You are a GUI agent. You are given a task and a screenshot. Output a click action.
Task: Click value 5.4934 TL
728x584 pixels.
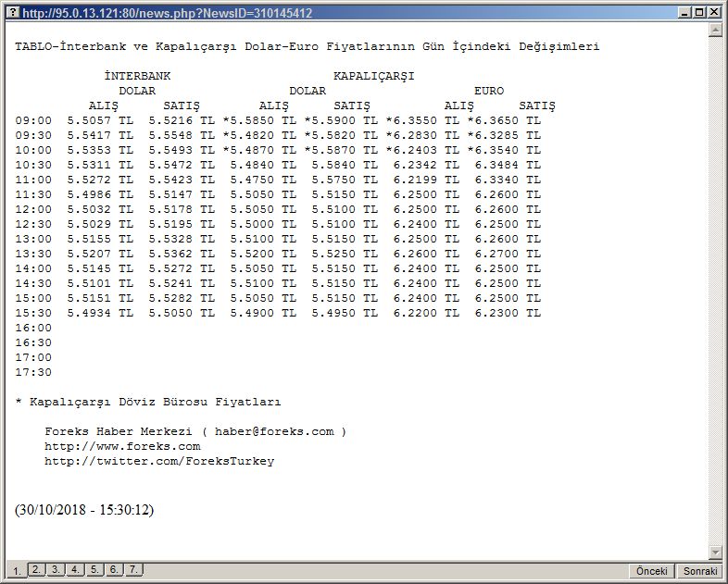(100, 314)
